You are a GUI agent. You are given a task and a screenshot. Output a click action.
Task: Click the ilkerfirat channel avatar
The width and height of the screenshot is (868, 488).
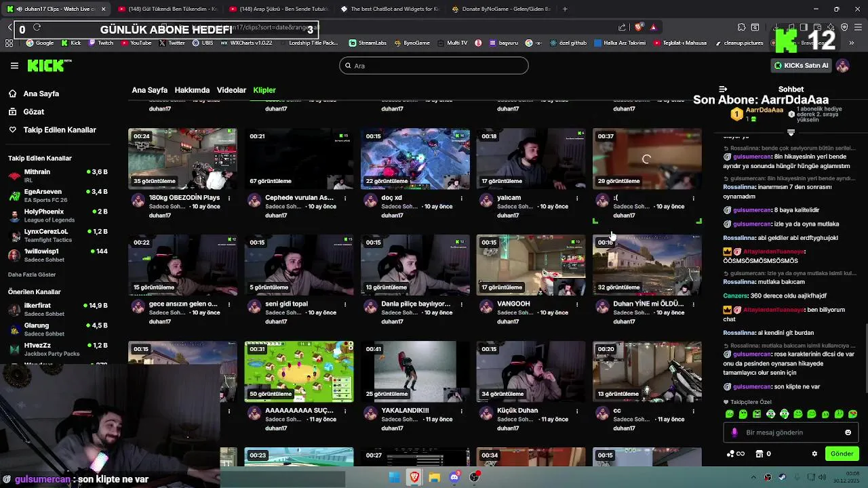pos(14,309)
